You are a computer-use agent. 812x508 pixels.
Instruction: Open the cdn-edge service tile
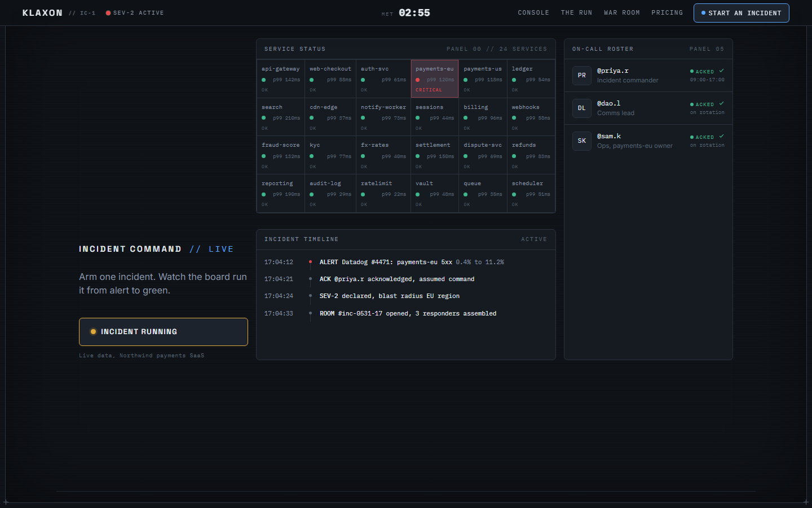click(x=330, y=117)
